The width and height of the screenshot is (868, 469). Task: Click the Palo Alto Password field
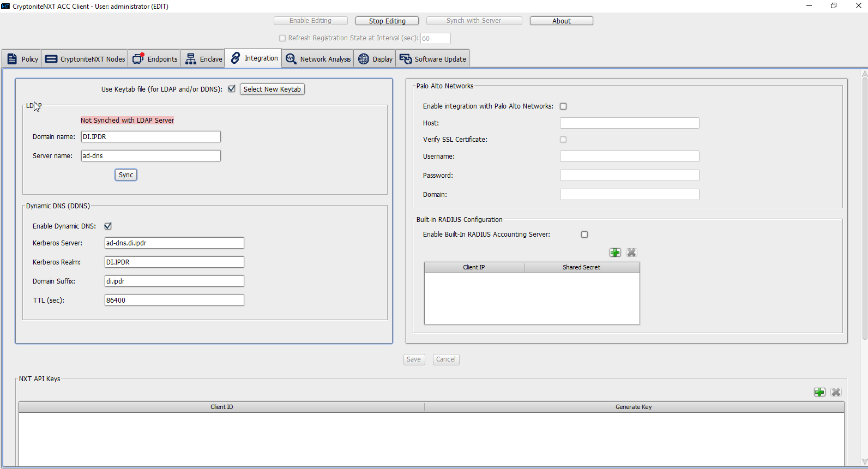click(630, 175)
